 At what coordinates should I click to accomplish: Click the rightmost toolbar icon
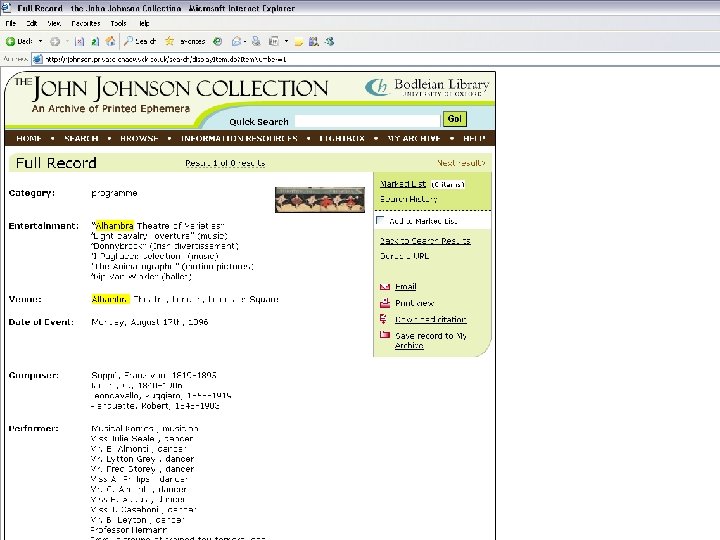[329, 41]
